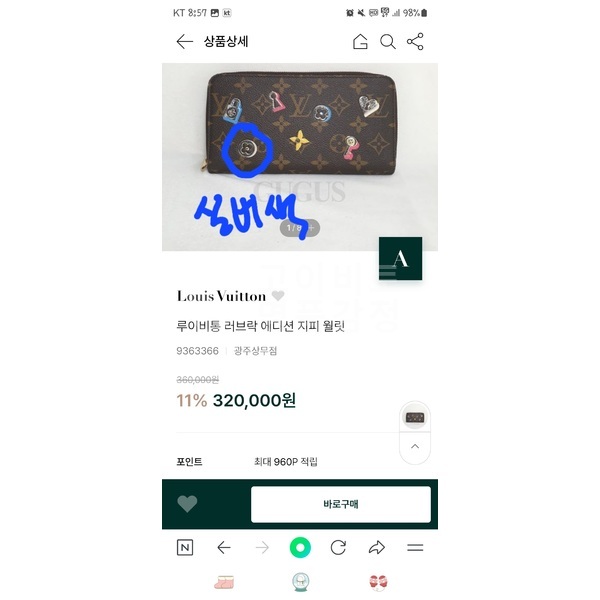Tap the green circle Naver button
The width and height of the screenshot is (600, 600).
(x=300, y=548)
